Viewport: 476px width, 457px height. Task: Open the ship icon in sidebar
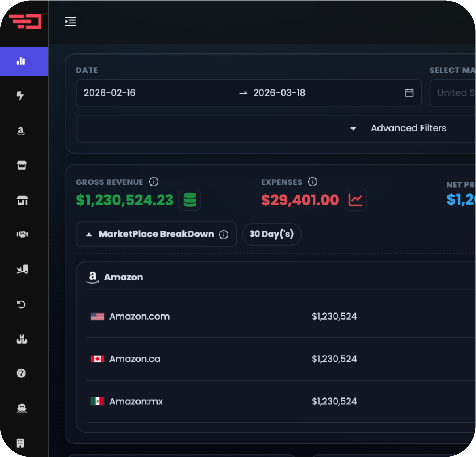[21, 408]
